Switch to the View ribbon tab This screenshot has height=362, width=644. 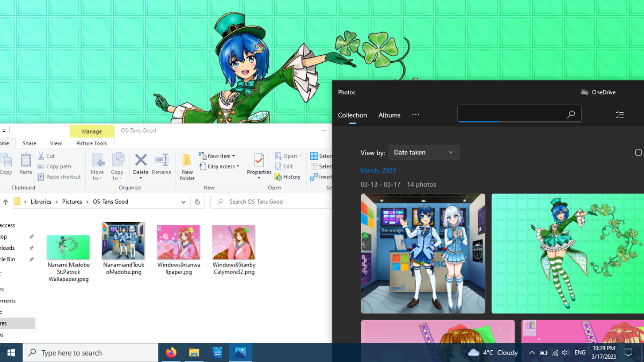tap(56, 143)
